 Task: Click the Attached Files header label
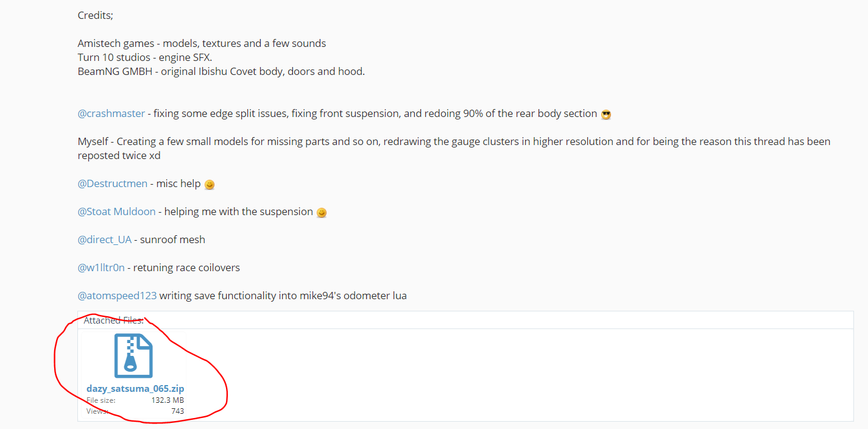click(114, 321)
